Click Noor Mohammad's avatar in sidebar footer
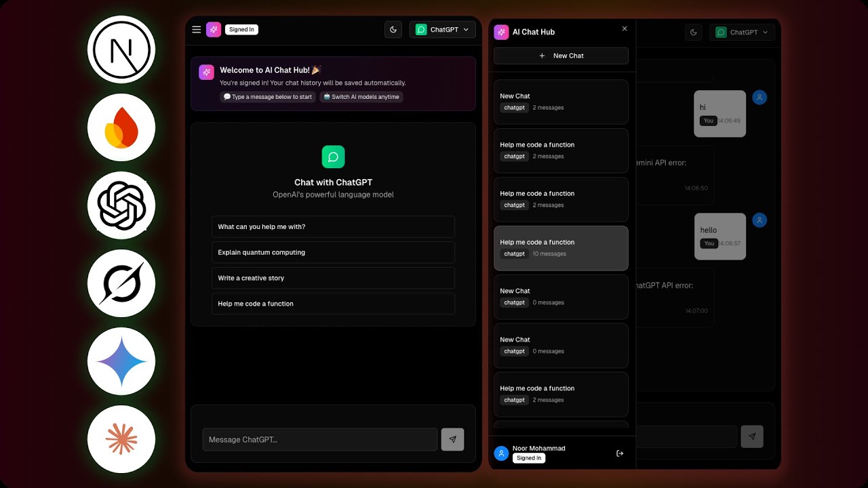Viewport: 868px width, 488px height. point(501,453)
